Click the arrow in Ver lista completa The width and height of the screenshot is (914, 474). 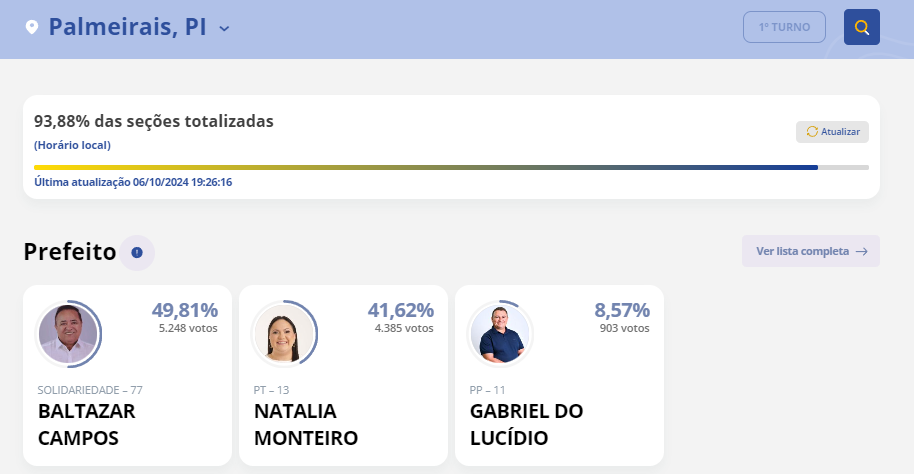pos(861,251)
